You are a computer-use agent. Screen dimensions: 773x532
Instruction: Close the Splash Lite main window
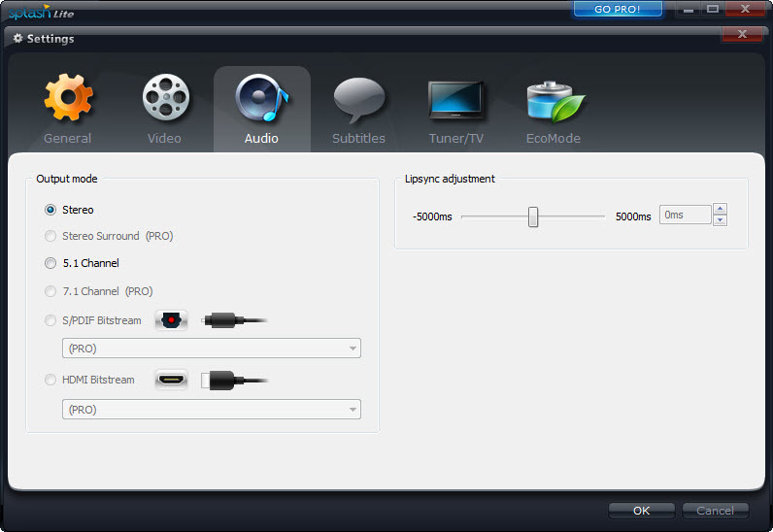click(x=746, y=10)
